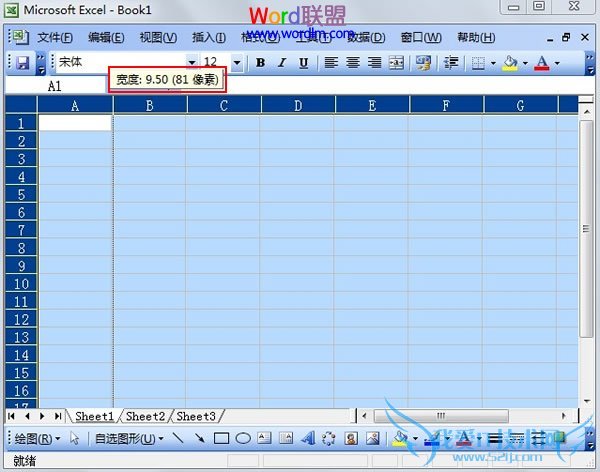Go to next sheet tab button
This screenshot has height=472, width=600.
(x=42, y=416)
